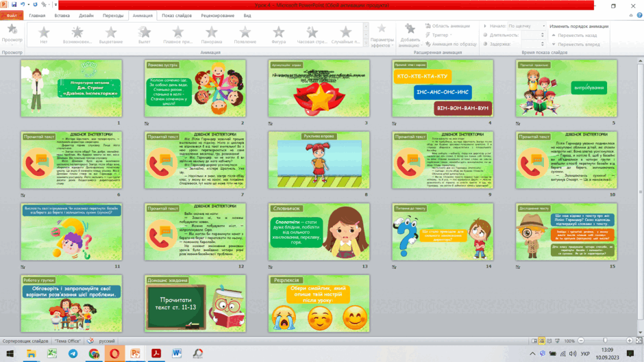Image resolution: width=644 pixels, height=362 pixels.
Task: Click the zoom slider handle in status bar
Action: pyautogui.click(x=605, y=341)
